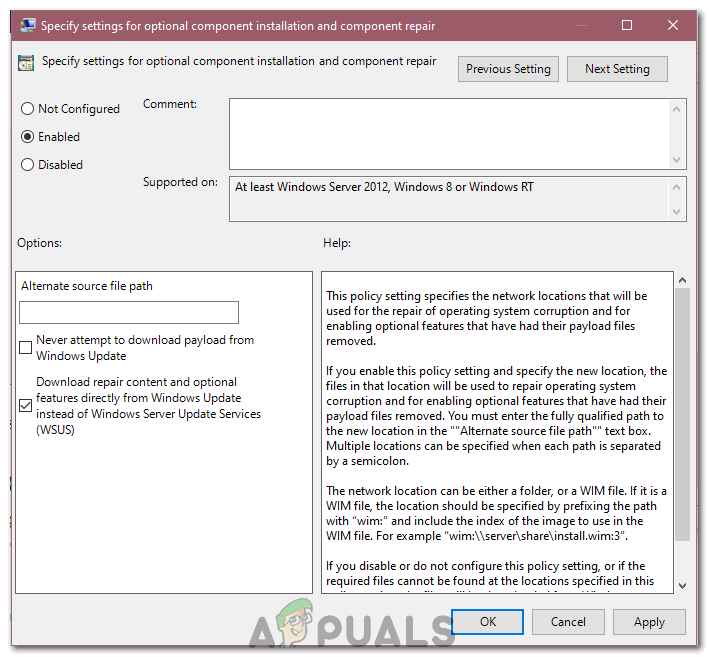This screenshot has height=657, width=709.
Task: Click the 'Help:' label
Action: [x=337, y=243]
